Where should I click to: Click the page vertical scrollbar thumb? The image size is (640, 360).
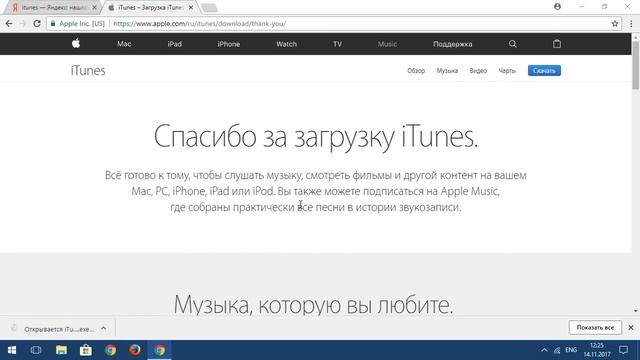636,65
